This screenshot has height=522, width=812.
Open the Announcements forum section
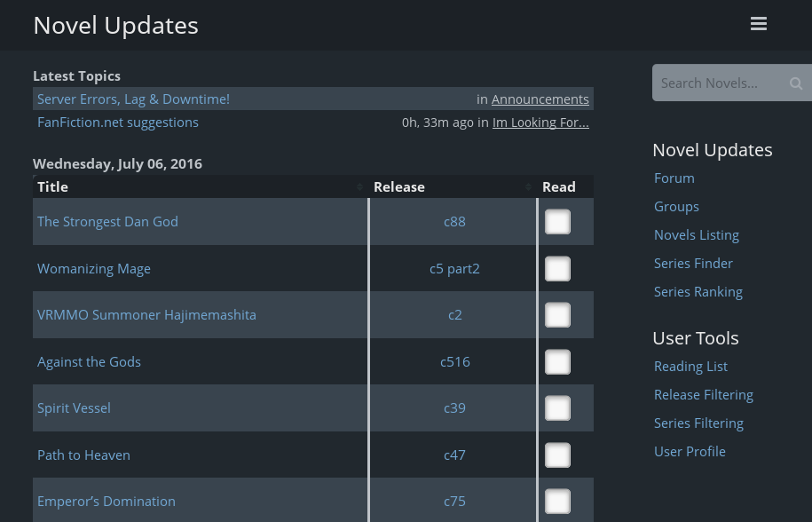[x=540, y=99]
